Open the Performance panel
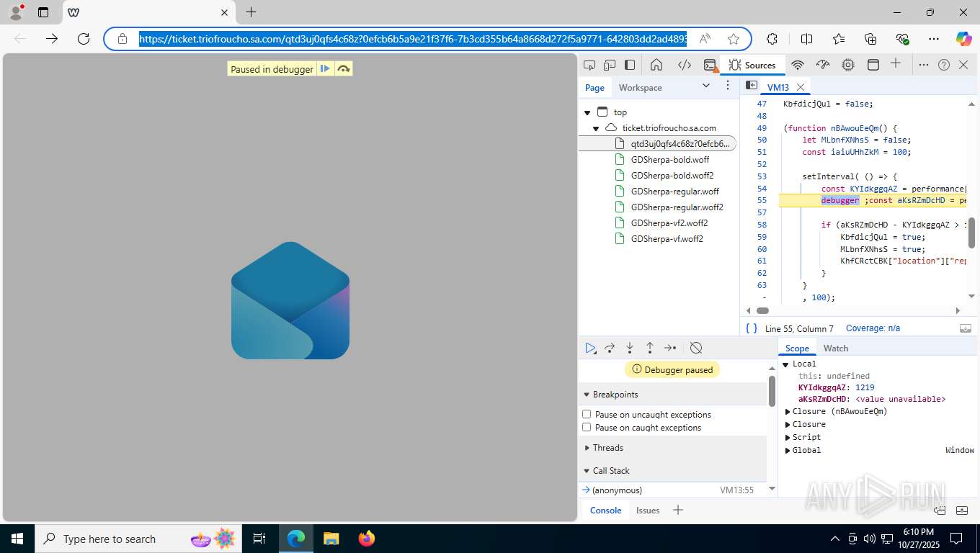This screenshot has height=553, width=980. coord(823,65)
